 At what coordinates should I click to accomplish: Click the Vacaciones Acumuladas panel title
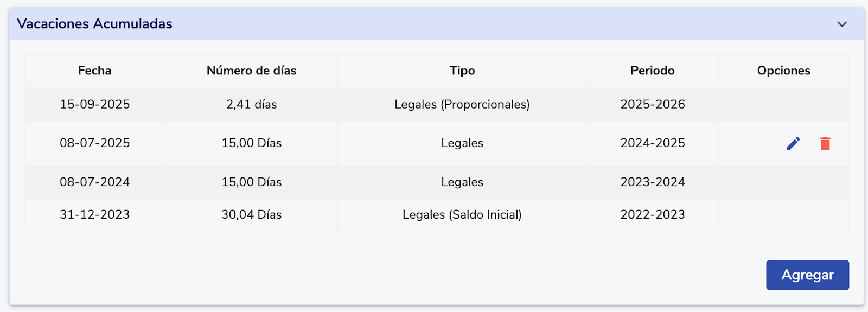click(94, 24)
